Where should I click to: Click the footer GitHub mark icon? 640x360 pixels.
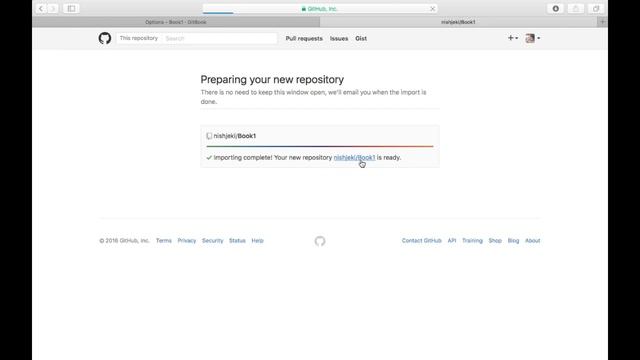pyautogui.click(x=320, y=241)
